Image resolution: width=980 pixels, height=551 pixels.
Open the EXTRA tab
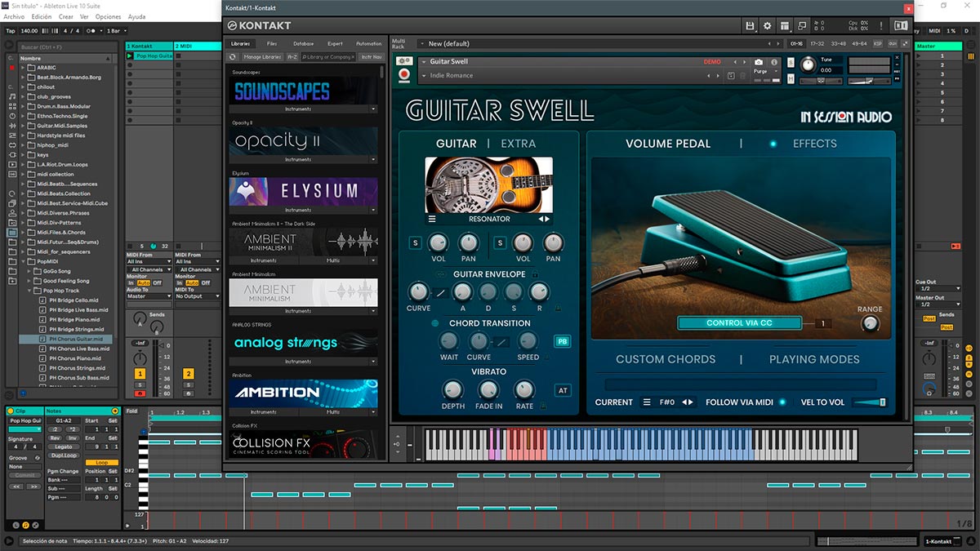(519, 144)
